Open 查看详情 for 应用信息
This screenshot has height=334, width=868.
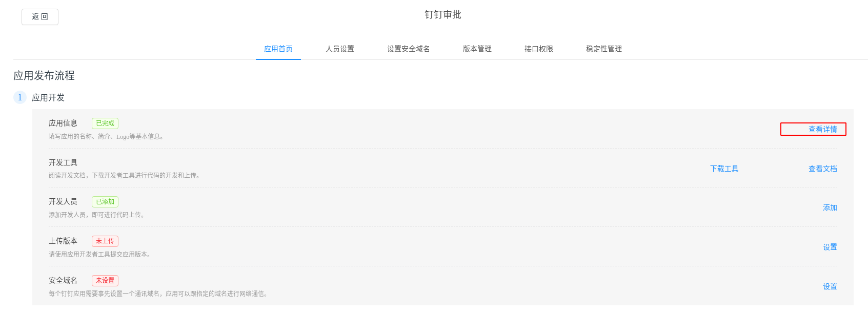tap(822, 129)
